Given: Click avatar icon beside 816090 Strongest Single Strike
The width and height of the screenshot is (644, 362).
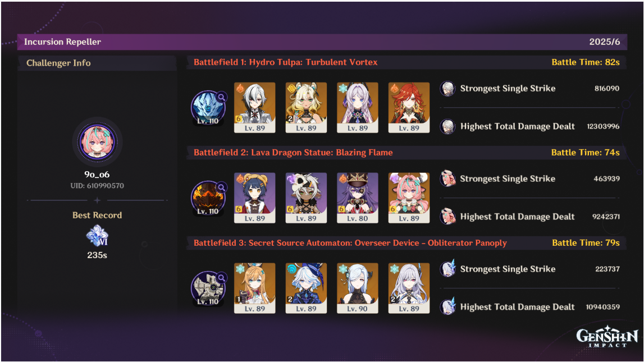Looking at the screenshot, I should pos(447,89).
